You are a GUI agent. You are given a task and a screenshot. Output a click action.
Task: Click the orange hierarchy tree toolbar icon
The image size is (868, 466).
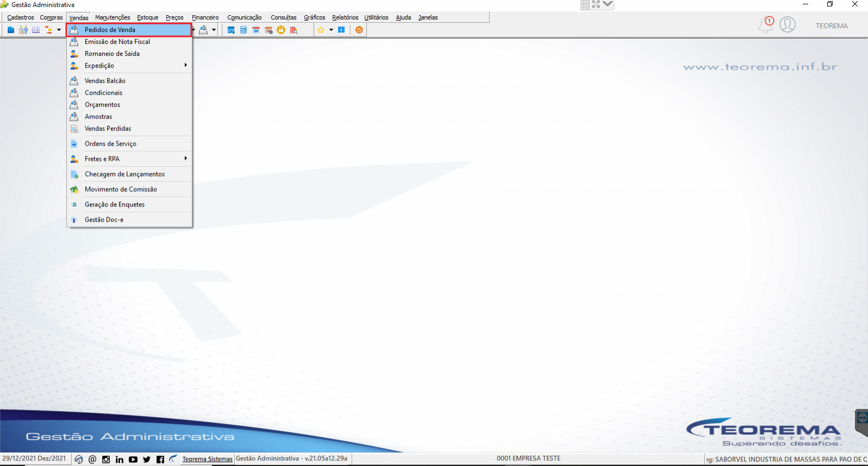point(48,30)
